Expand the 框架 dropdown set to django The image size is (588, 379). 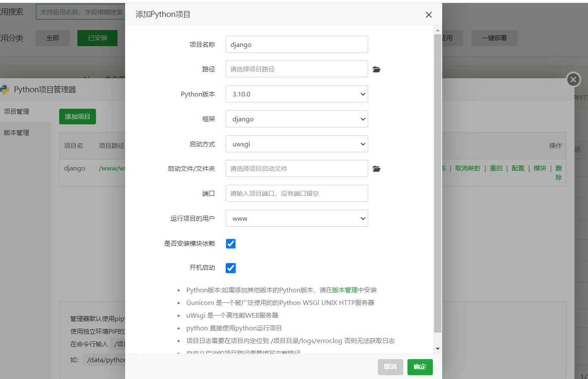click(297, 119)
